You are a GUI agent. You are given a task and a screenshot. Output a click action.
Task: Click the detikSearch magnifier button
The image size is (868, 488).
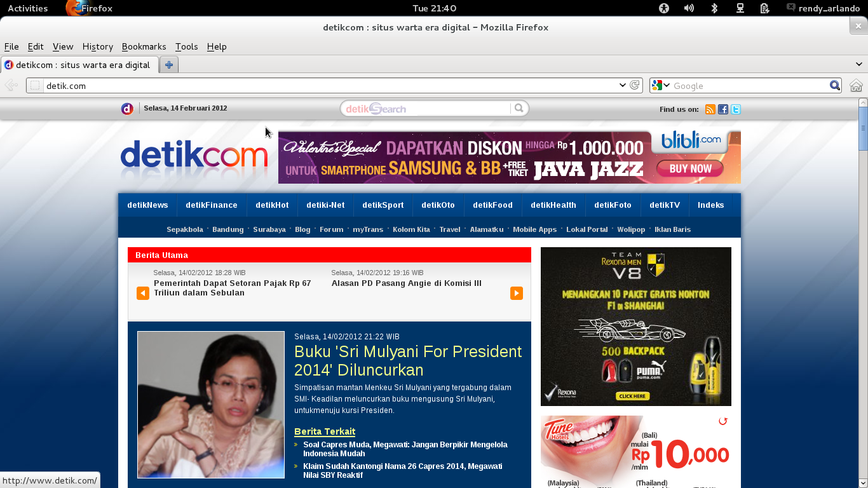519,109
